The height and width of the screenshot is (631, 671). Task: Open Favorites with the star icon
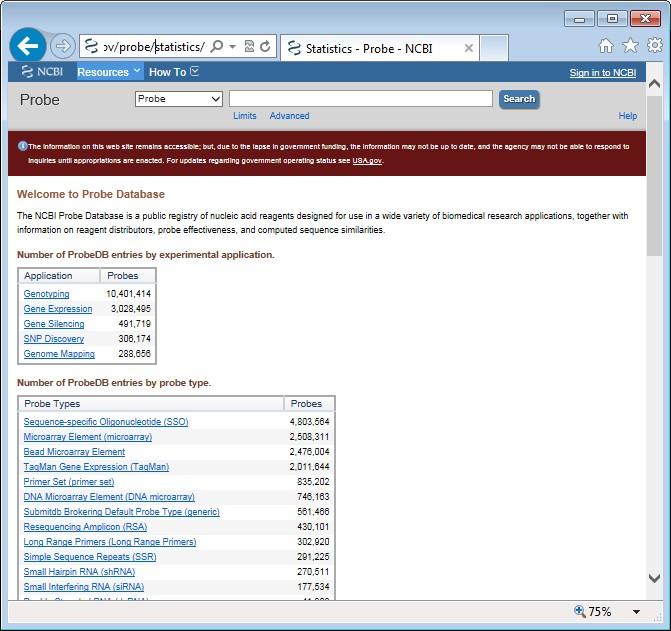click(630, 45)
